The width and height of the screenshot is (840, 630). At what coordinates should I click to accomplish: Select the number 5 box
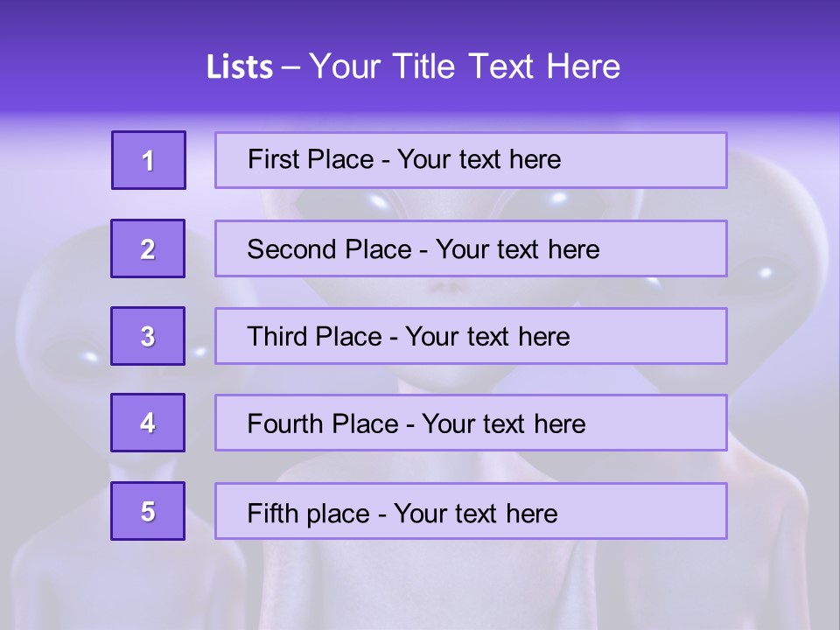148,511
